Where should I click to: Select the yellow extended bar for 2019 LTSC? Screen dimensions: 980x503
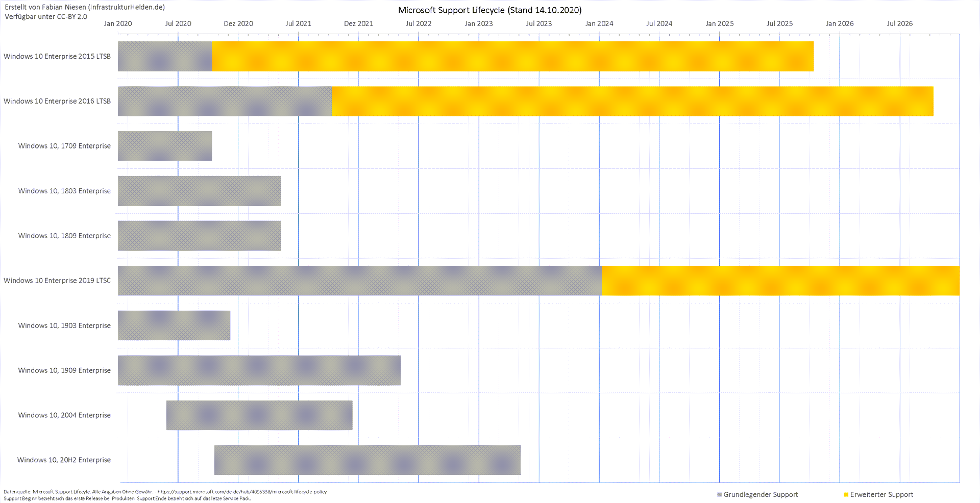pyautogui.click(x=780, y=281)
